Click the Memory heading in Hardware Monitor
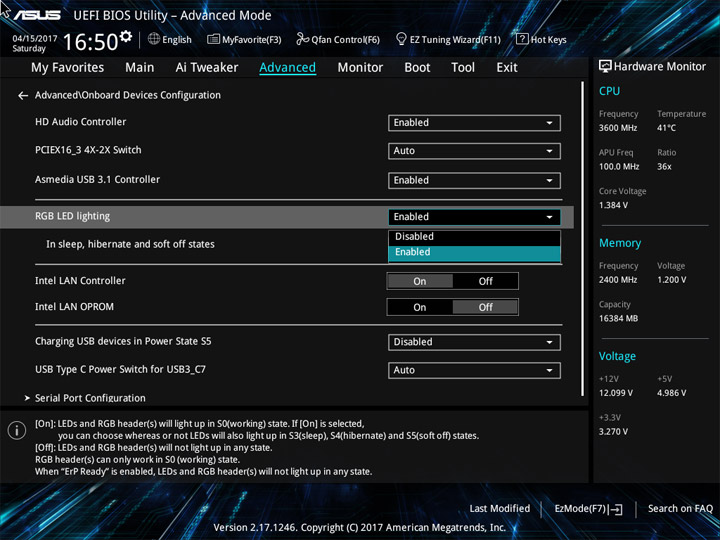This screenshot has height=540, width=720. 620,243
